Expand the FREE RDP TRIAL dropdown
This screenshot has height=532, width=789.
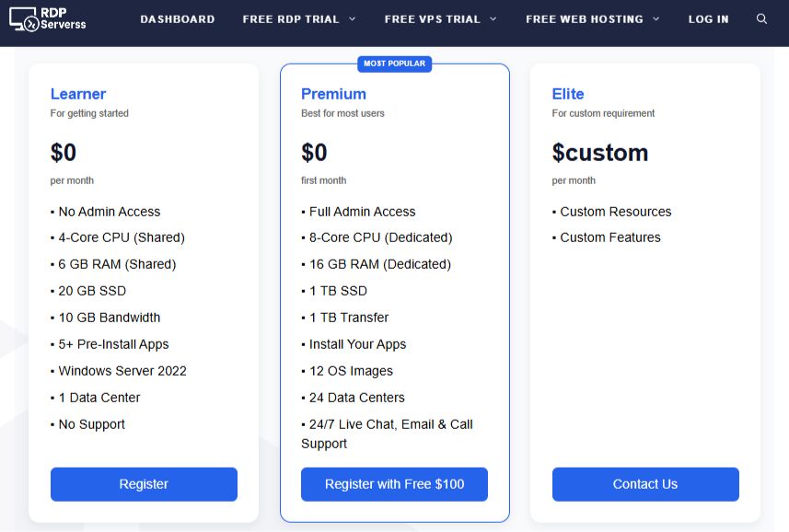tap(298, 18)
